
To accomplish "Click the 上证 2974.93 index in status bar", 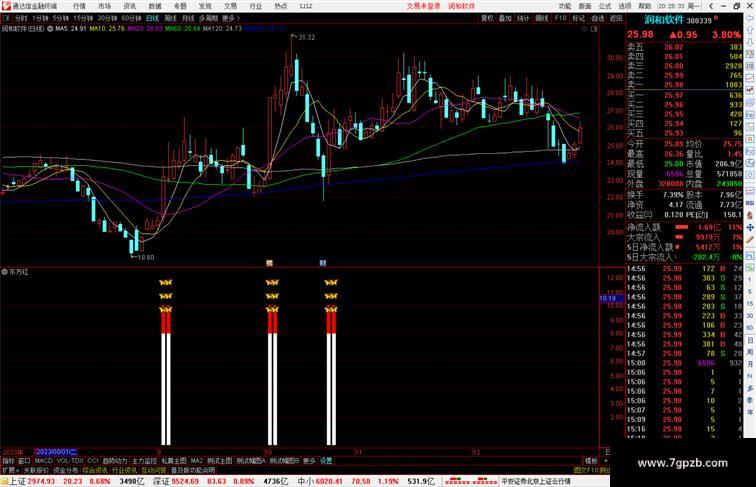I will tap(32, 481).
